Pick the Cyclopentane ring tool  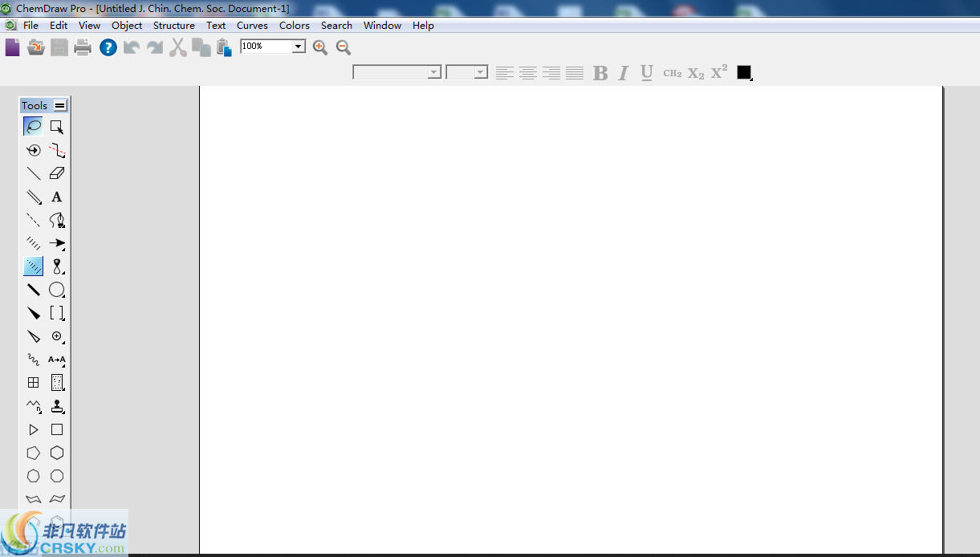(33, 453)
